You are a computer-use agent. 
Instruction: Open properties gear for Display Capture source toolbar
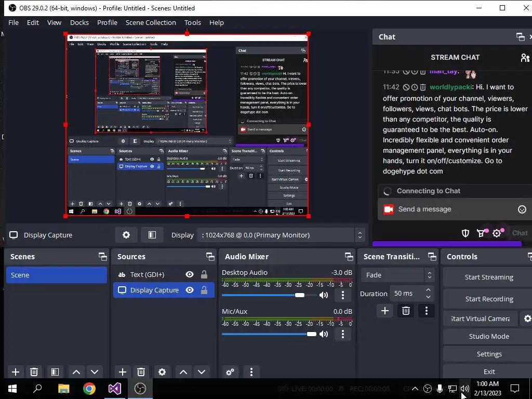point(126,235)
